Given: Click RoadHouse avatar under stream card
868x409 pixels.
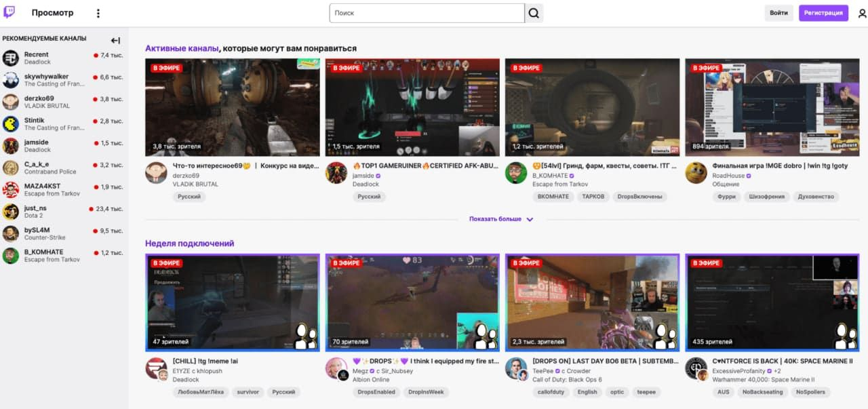Looking at the screenshot, I should tap(696, 173).
